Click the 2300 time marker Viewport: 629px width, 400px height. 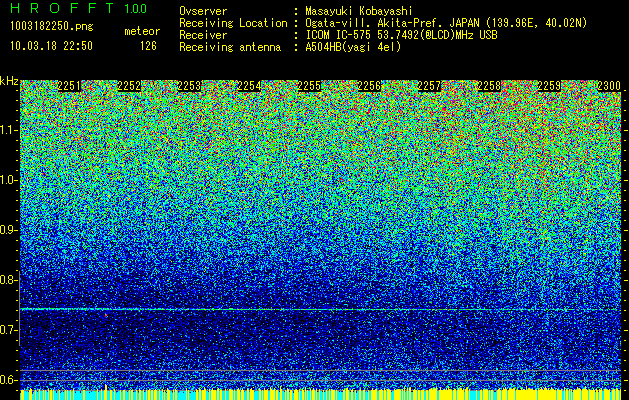click(609, 86)
